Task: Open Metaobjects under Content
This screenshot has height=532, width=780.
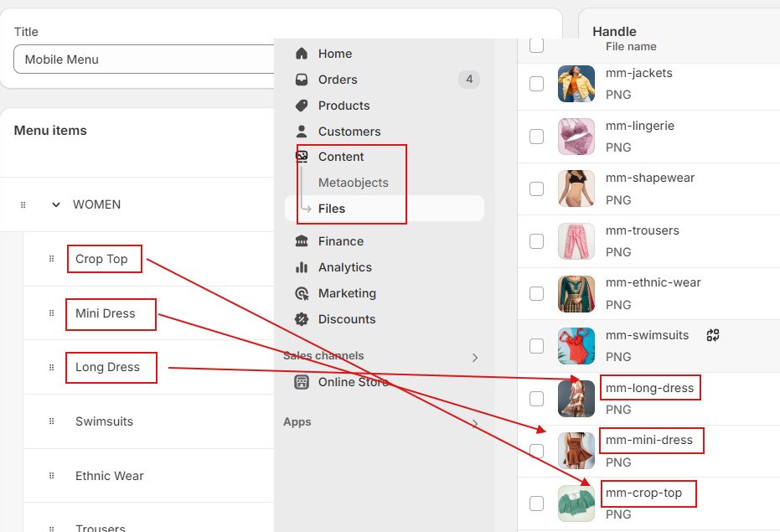Action: [354, 183]
